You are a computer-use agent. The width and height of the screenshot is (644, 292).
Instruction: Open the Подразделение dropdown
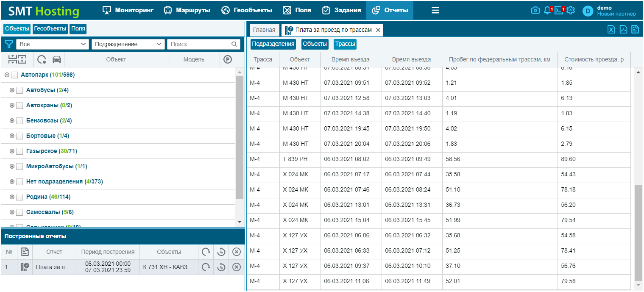128,44
